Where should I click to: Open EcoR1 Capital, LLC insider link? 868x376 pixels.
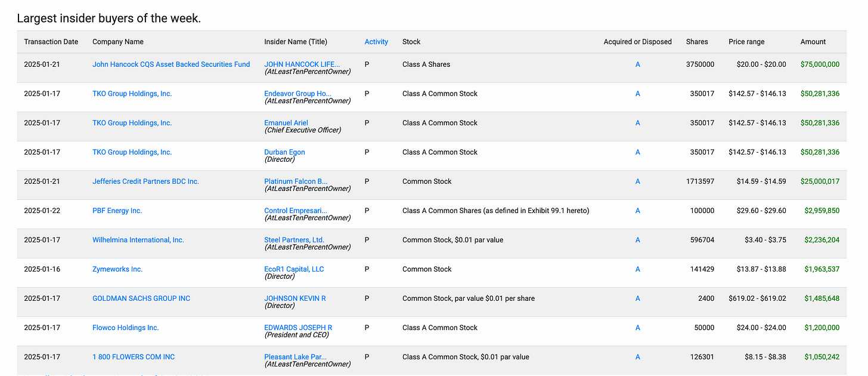(294, 269)
